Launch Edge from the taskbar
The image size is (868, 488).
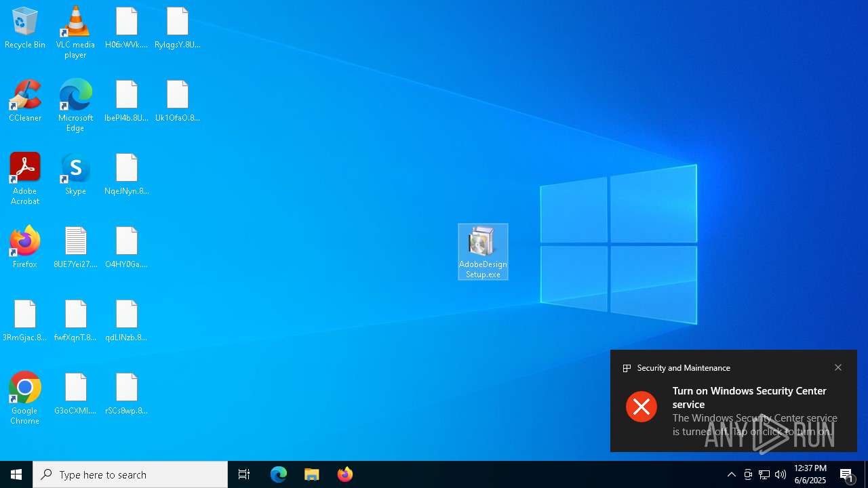tap(279, 474)
